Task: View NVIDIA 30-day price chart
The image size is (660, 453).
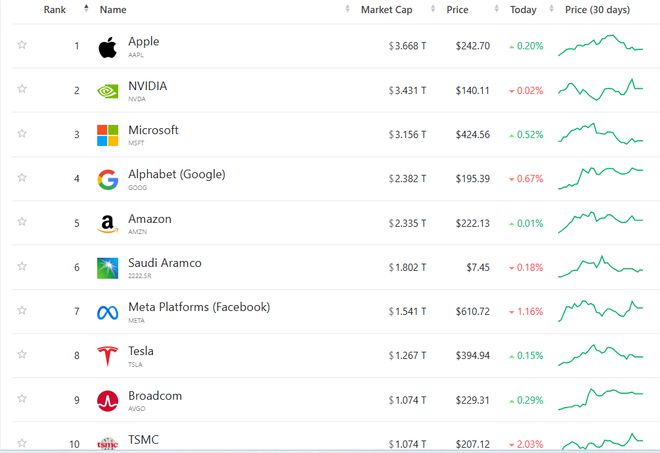Action: click(600, 90)
